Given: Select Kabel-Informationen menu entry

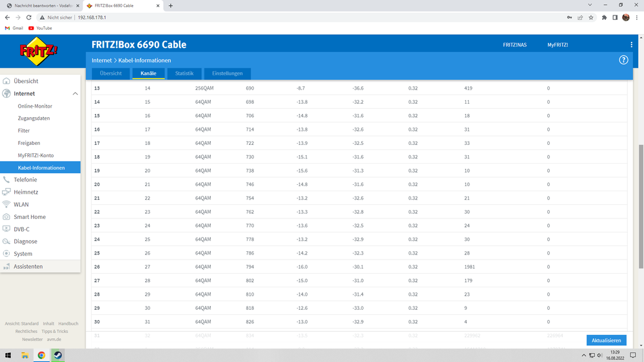Looking at the screenshot, I should [40, 167].
